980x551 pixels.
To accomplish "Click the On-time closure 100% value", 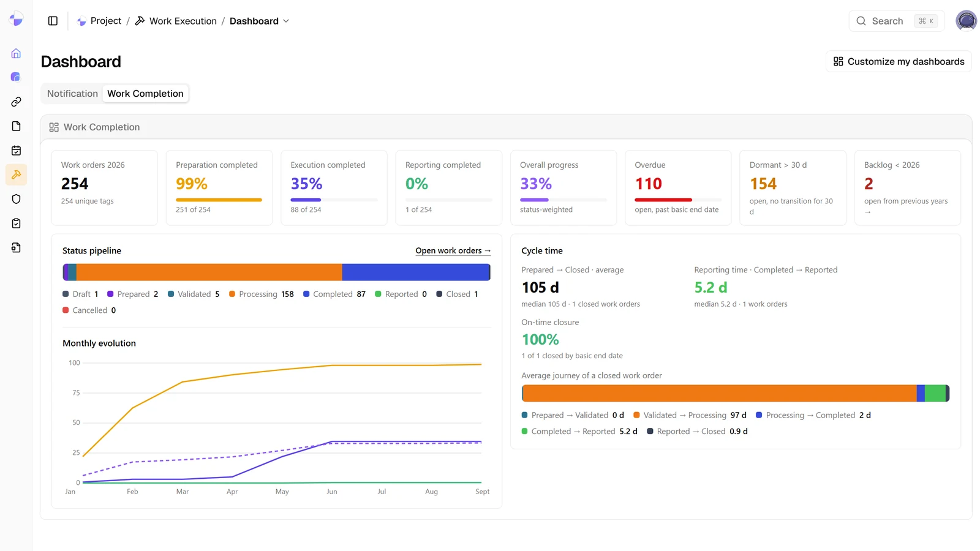I will point(540,339).
